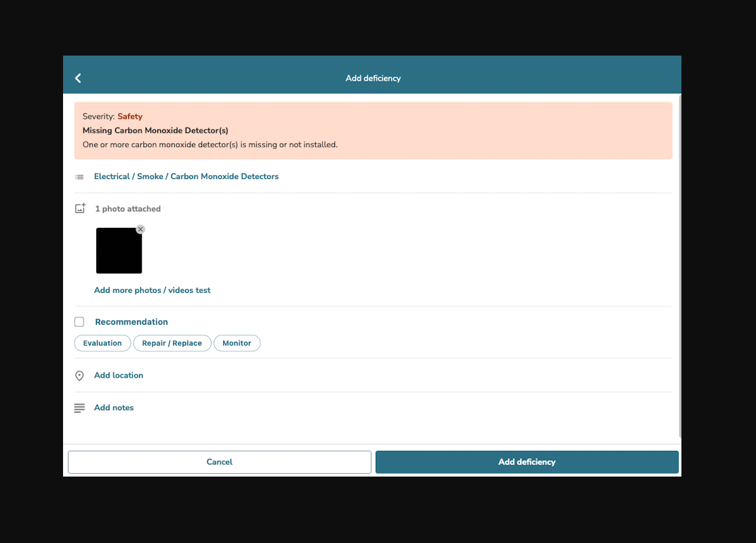Open the attached photo thumbnail
This screenshot has width=756, height=543.
point(119,251)
